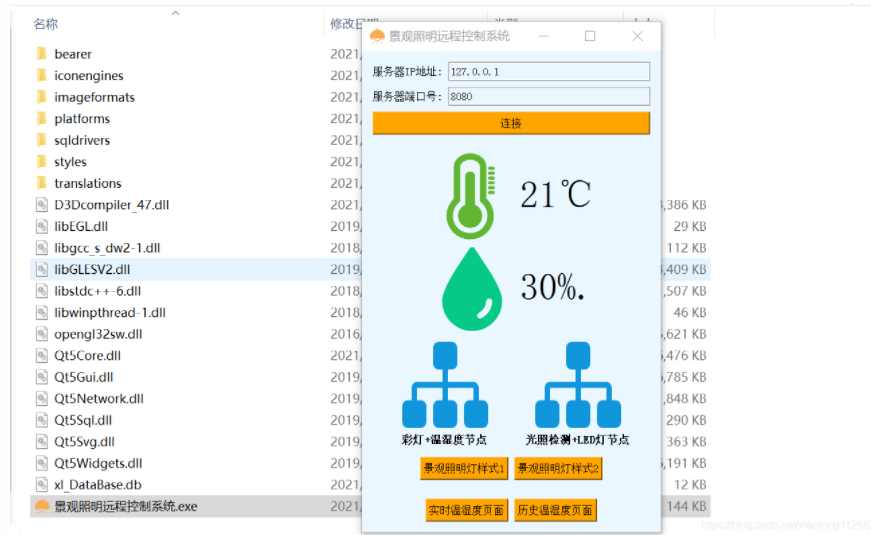
Task: Click the 144 KB size of exe file
Action: (x=687, y=506)
